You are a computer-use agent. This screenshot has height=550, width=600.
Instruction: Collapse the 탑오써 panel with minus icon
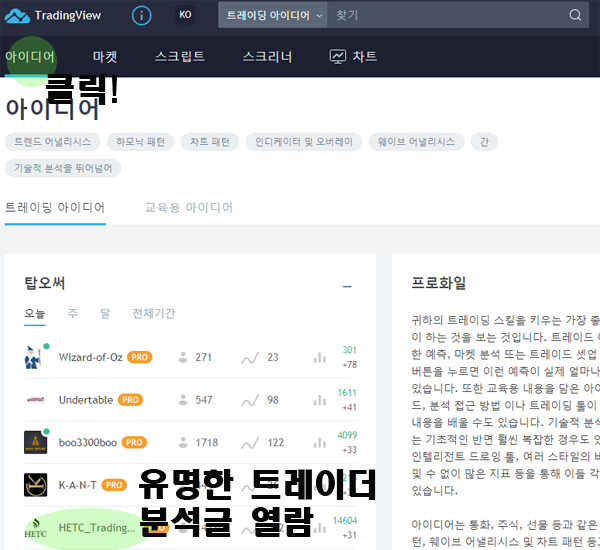(347, 286)
